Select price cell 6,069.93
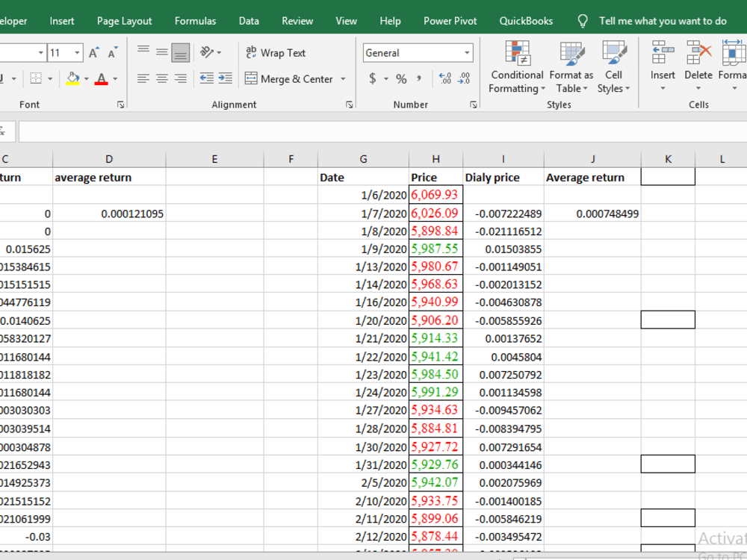The height and width of the screenshot is (560, 747). (436, 195)
